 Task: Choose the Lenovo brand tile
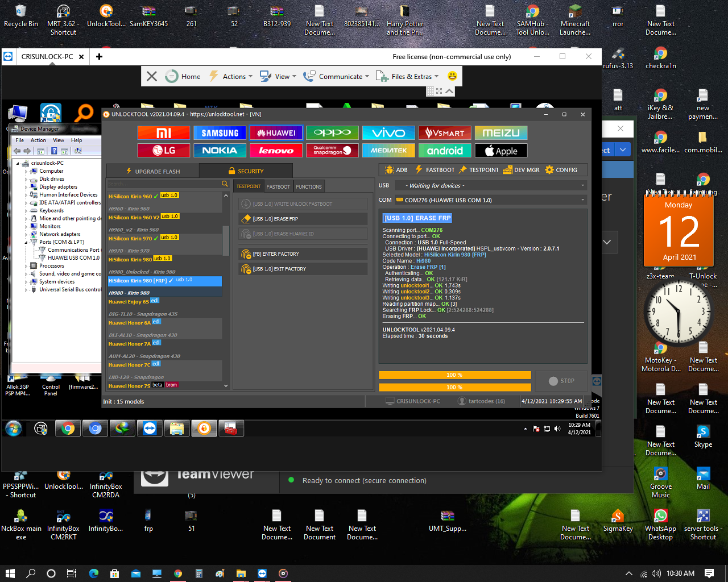276,150
